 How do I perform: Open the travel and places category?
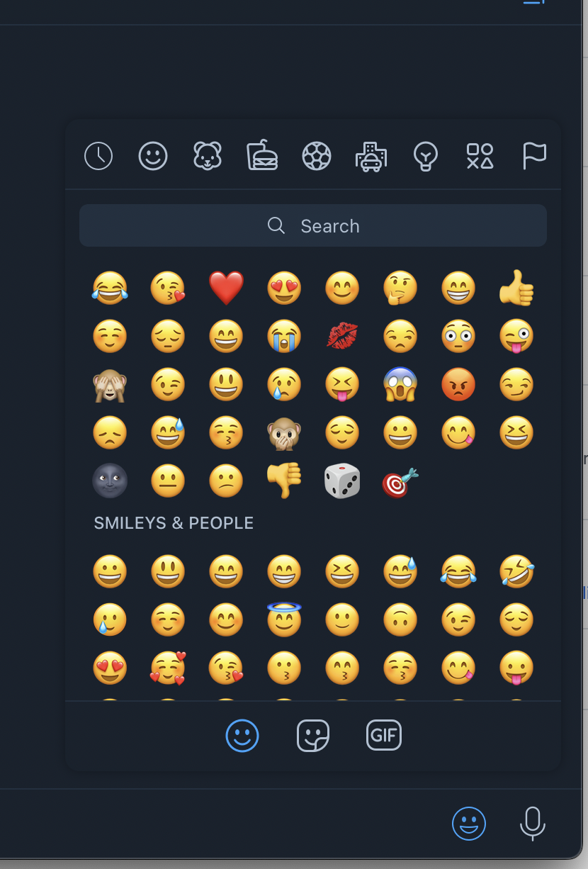(371, 156)
